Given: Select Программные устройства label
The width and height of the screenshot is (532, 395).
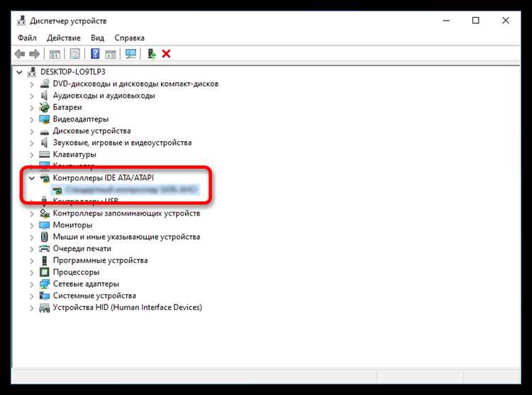Looking at the screenshot, I should point(100,260).
